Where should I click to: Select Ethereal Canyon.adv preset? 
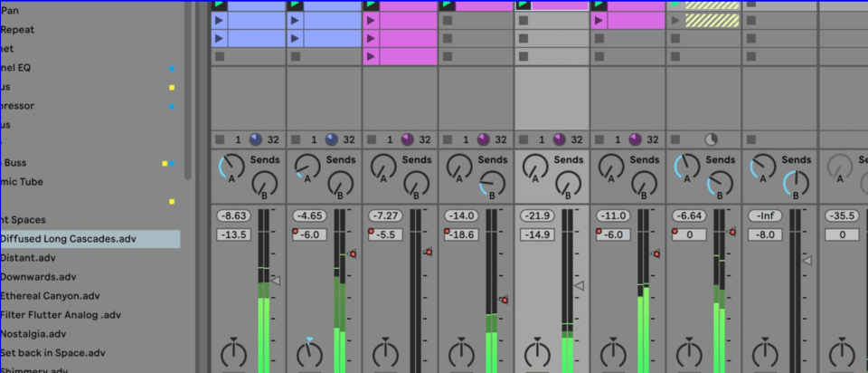50,296
